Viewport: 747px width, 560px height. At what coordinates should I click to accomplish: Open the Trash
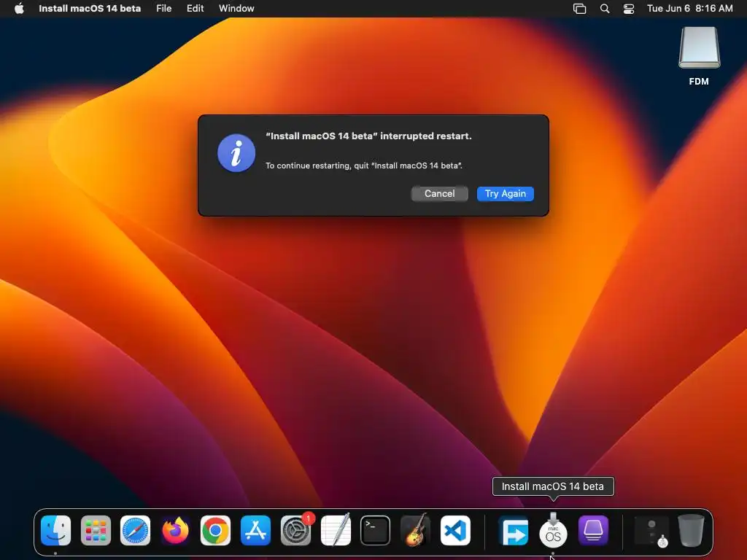[x=692, y=531]
